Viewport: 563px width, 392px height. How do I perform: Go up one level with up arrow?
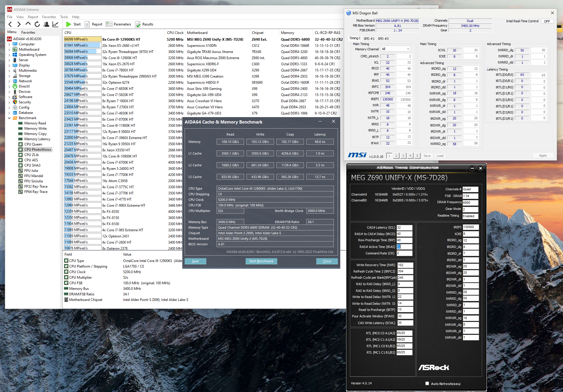coord(28,24)
